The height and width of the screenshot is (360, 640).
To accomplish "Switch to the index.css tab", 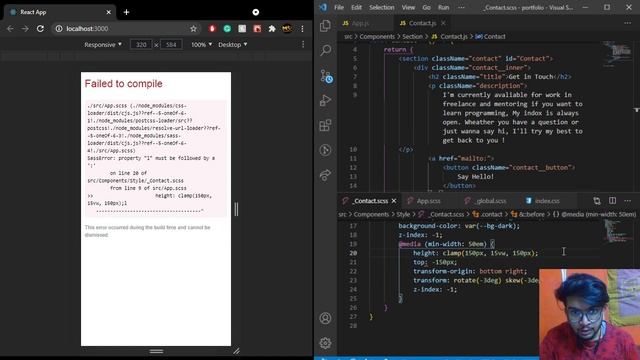I will 547,201.
